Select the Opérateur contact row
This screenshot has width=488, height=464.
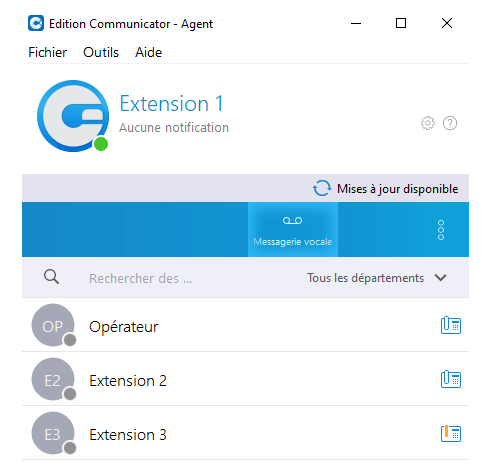coord(245,325)
